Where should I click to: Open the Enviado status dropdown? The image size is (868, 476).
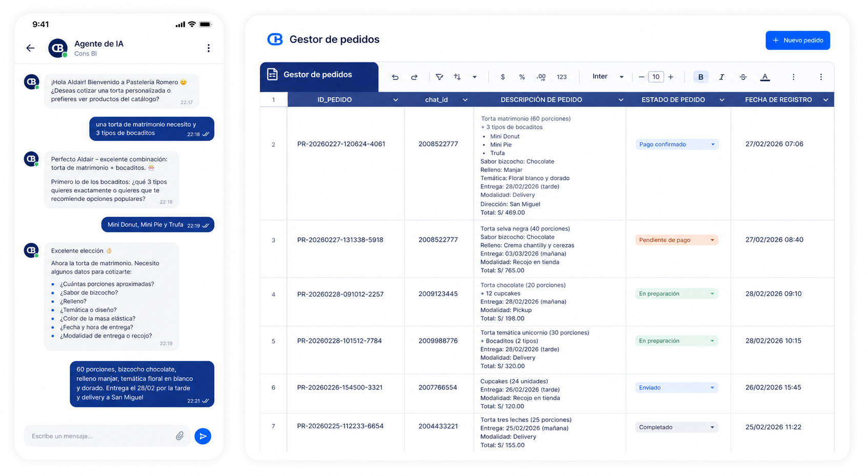tap(677, 387)
